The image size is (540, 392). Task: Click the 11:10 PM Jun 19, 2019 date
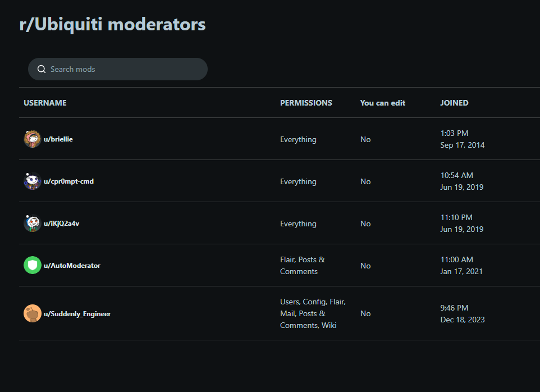(x=462, y=223)
